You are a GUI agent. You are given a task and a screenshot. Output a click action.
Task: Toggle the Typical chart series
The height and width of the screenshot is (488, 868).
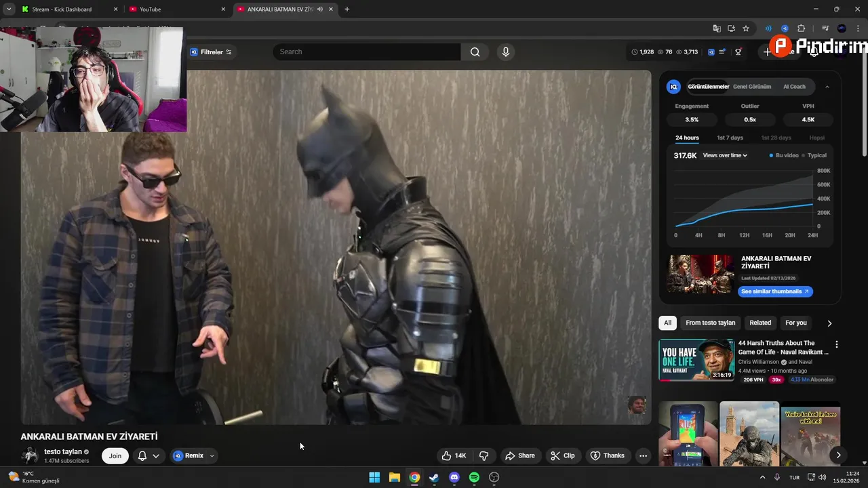tap(814, 155)
